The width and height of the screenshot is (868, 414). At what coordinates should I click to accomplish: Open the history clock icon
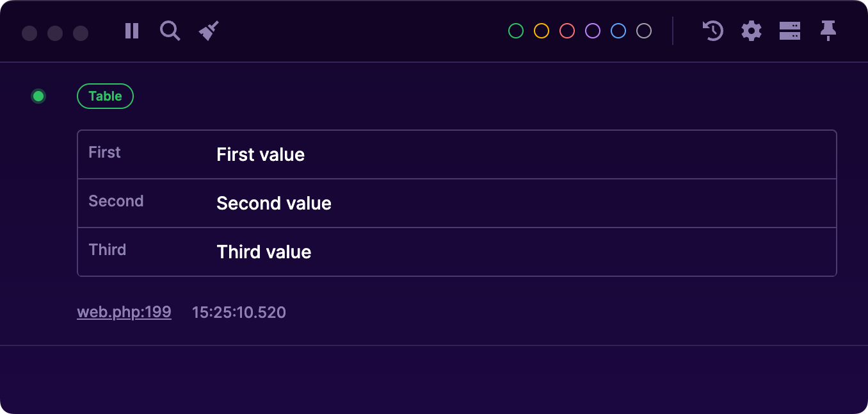(712, 31)
